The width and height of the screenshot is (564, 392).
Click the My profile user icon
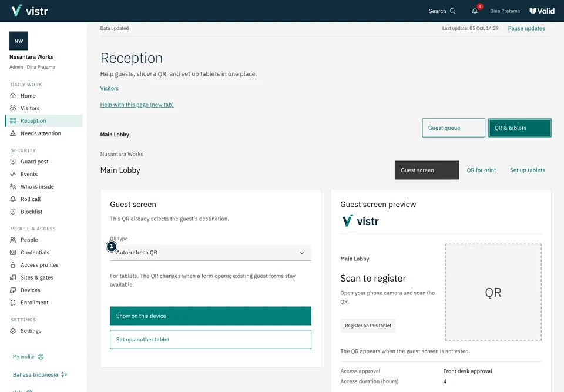(41, 357)
